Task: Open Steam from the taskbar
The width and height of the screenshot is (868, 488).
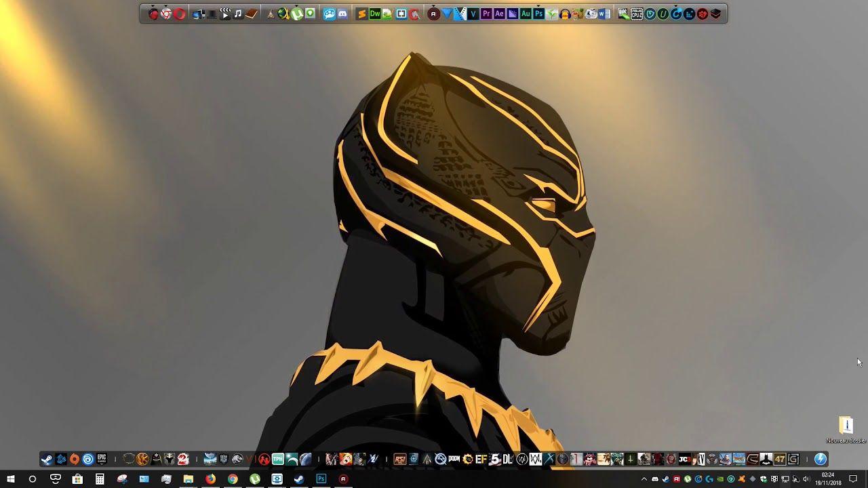Action: coord(298,479)
